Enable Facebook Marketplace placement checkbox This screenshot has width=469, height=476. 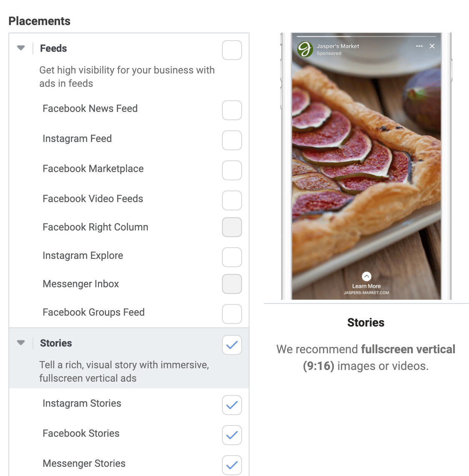pyautogui.click(x=232, y=170)
